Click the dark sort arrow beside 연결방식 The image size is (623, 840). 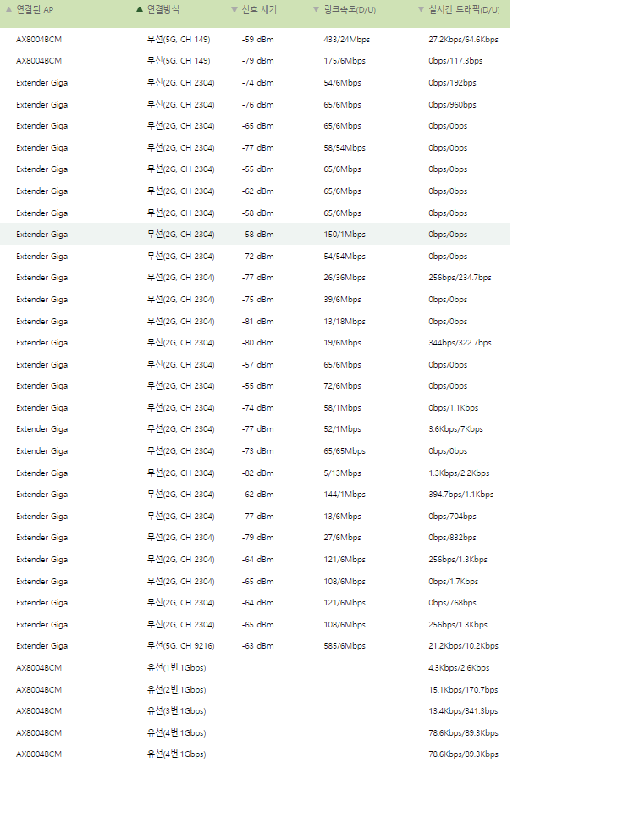[x=140, y=9]
